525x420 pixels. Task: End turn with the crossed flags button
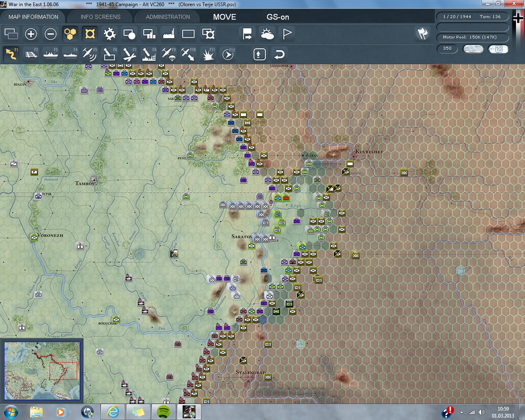pos(422,34)
